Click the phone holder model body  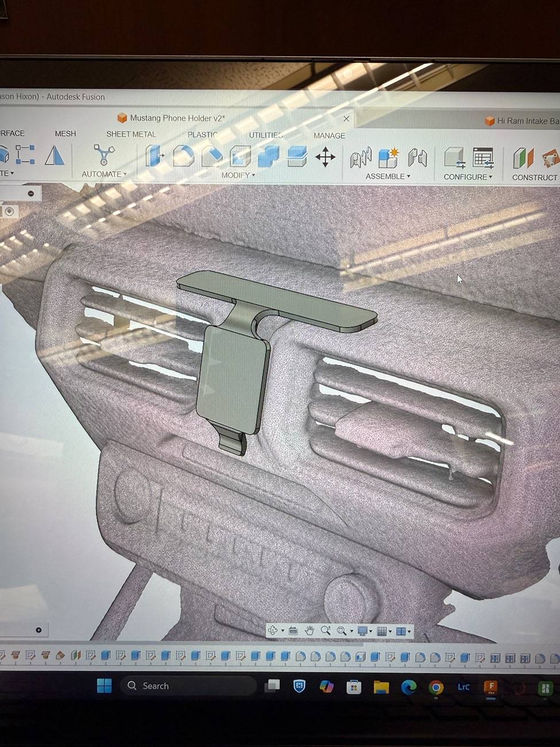click(x=233, y=380)
